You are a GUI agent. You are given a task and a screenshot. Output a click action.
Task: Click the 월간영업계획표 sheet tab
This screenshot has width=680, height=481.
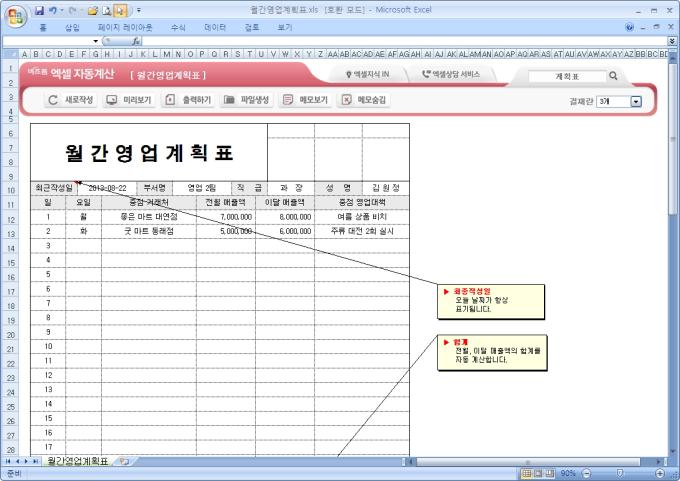tap(77, 461)
